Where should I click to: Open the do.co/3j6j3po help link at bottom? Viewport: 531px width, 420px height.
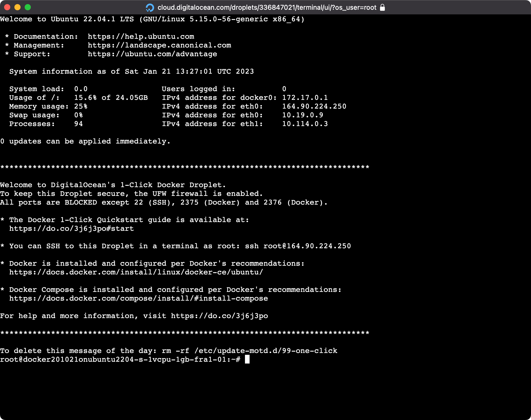pyautogui.click(x=219, y=316)
